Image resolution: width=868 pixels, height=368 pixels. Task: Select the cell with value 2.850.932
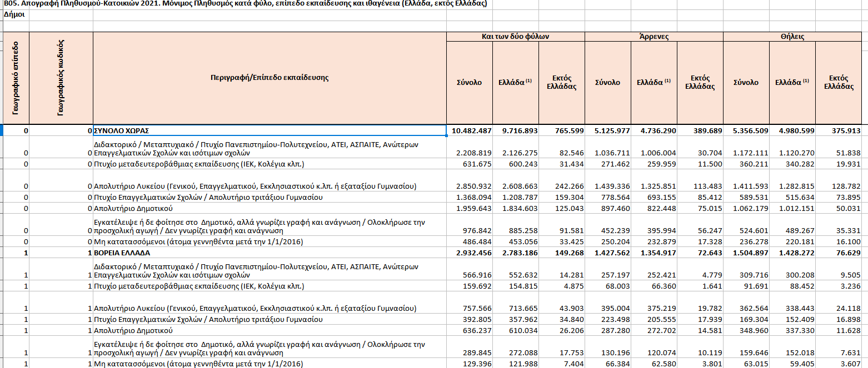point(470,186)
